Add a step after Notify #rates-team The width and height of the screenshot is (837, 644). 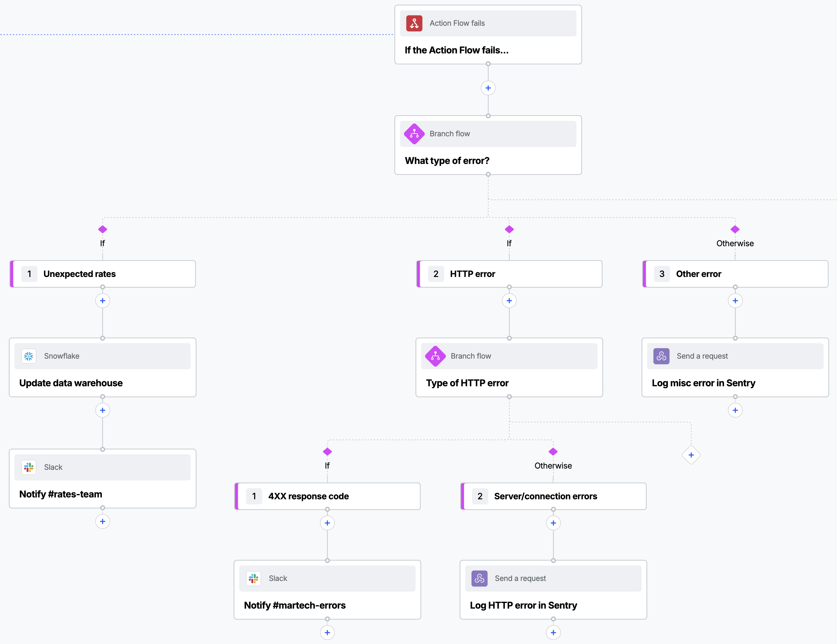click(x=102, y=521)
